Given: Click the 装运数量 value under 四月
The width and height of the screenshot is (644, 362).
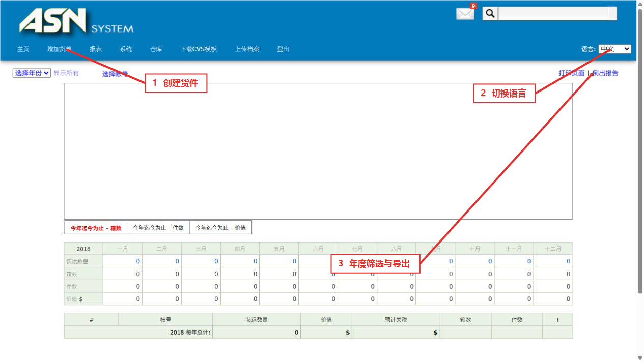Looking at the screenshot, I should click(x=255, y=261).
